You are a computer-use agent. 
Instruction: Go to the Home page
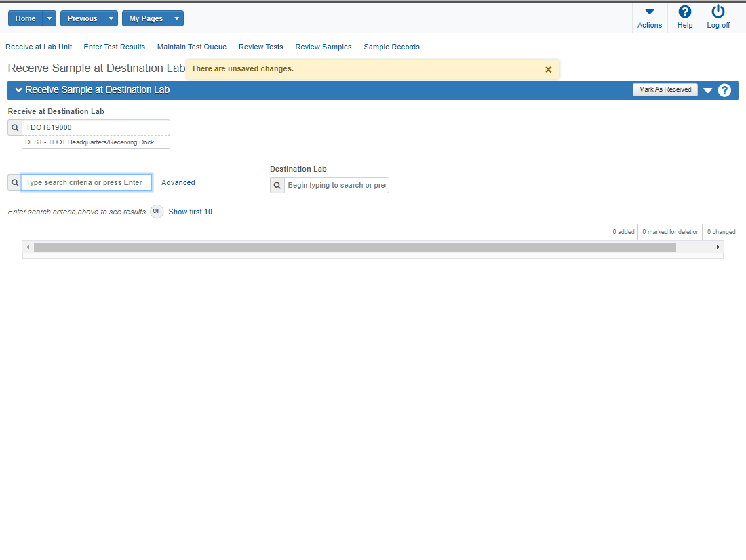(25, 18)
